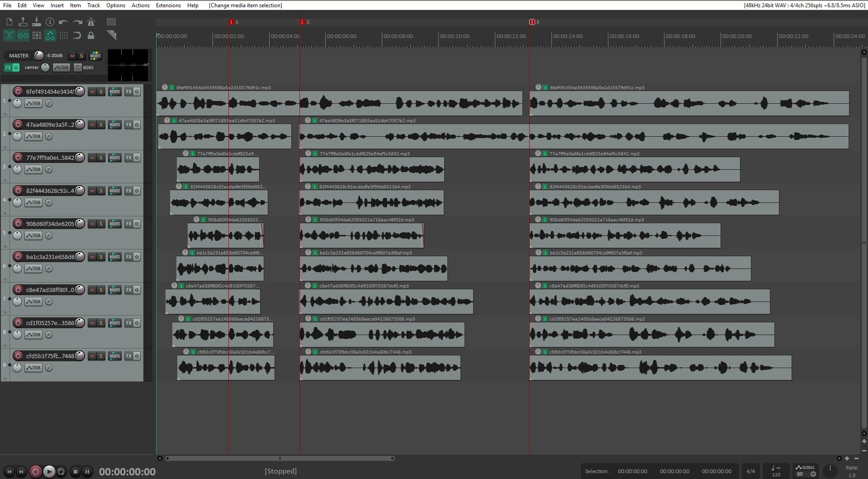Toggle the metronome icon
Screen dimensions: 868x479
(x=91, y=22)
